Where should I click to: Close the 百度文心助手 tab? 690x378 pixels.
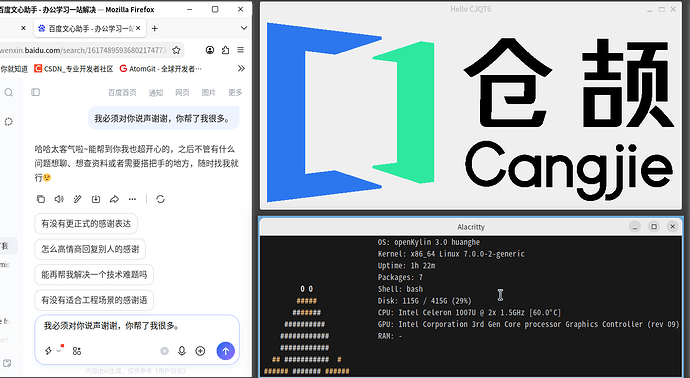pos(138,28)
